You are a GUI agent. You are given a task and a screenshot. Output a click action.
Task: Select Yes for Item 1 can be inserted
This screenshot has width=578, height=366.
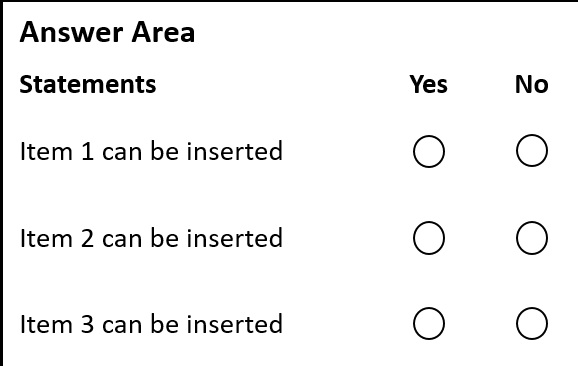(x=429, y=151)
